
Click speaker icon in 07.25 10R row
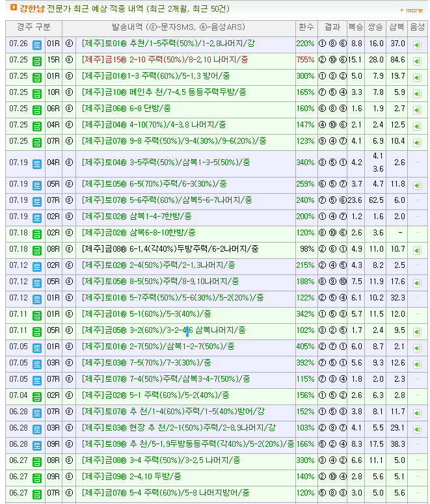pos(416,94)
